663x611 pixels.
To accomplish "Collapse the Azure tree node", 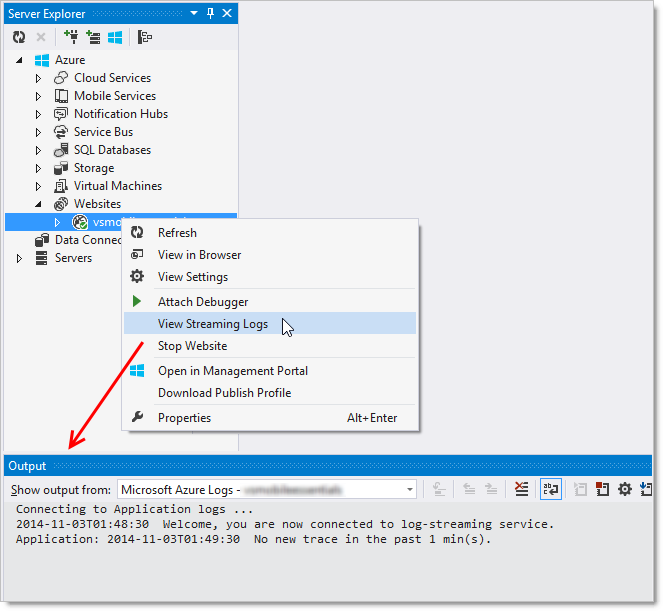I will coord(19,60).
